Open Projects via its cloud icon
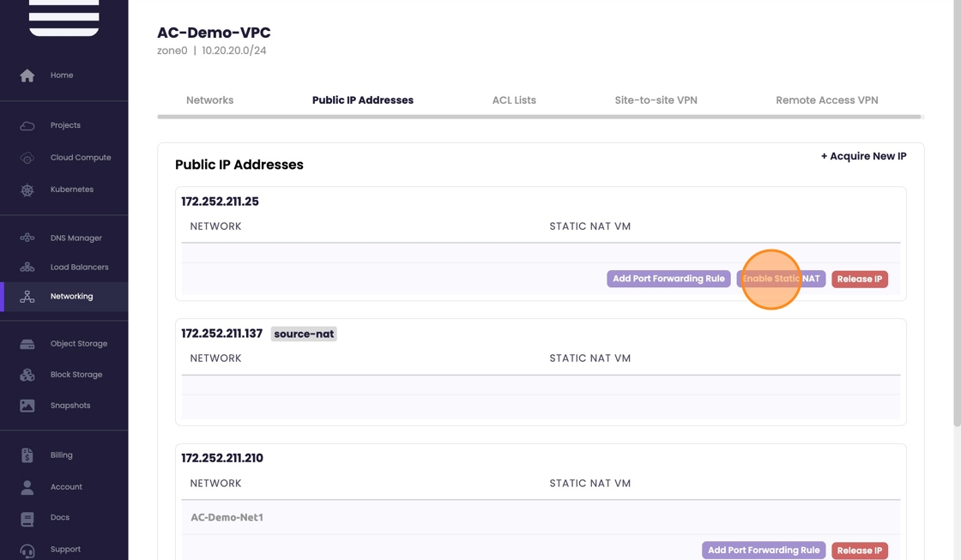 [27, 125]
